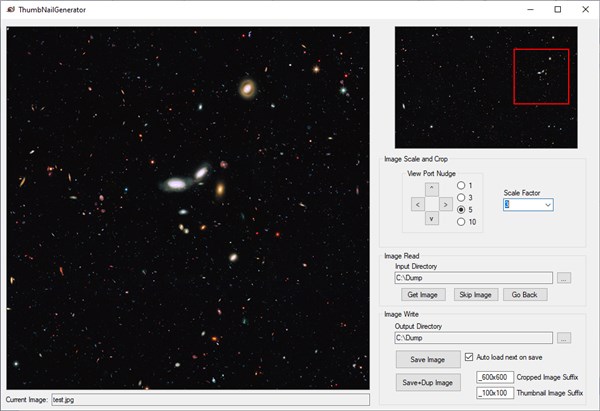The image size is (600, 411).
Task: Click the red crop rectangle in the preview
Action: [541, 76]
